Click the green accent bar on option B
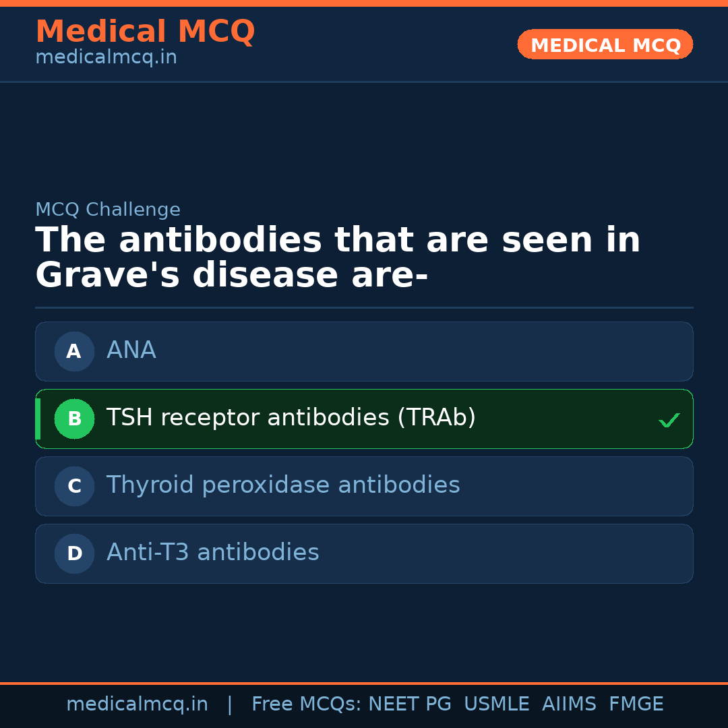 (38, 419)
